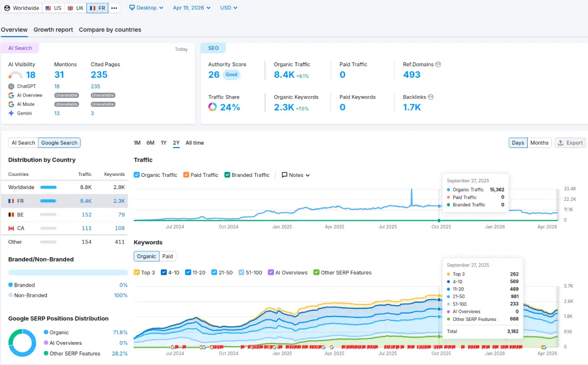Viewport: 588px width, 365px height.
Task: Click the Ref.Domains info globe icon
Action: (438, 64)
